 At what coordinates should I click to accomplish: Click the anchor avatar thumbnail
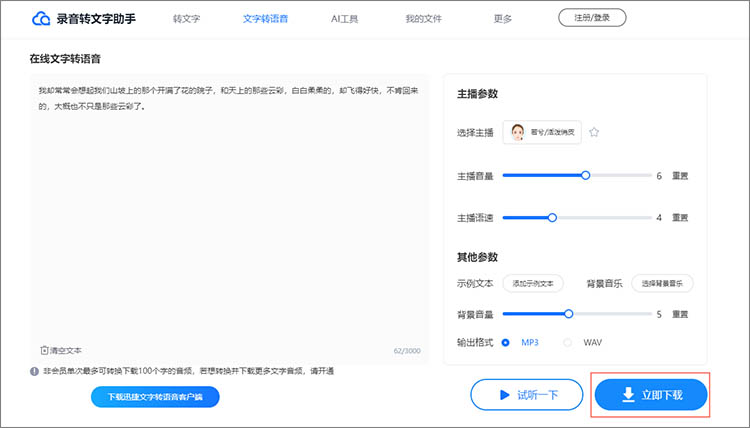(518, 132)
